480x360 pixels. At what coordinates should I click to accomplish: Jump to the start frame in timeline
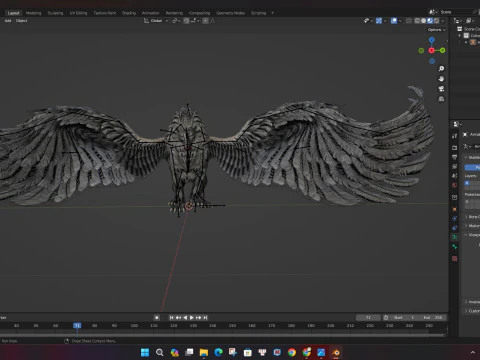click(x=171, y=318)
